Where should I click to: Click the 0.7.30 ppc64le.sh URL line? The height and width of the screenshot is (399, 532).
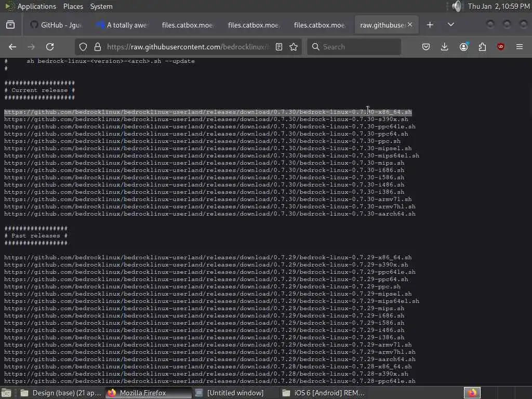(210, 127)
